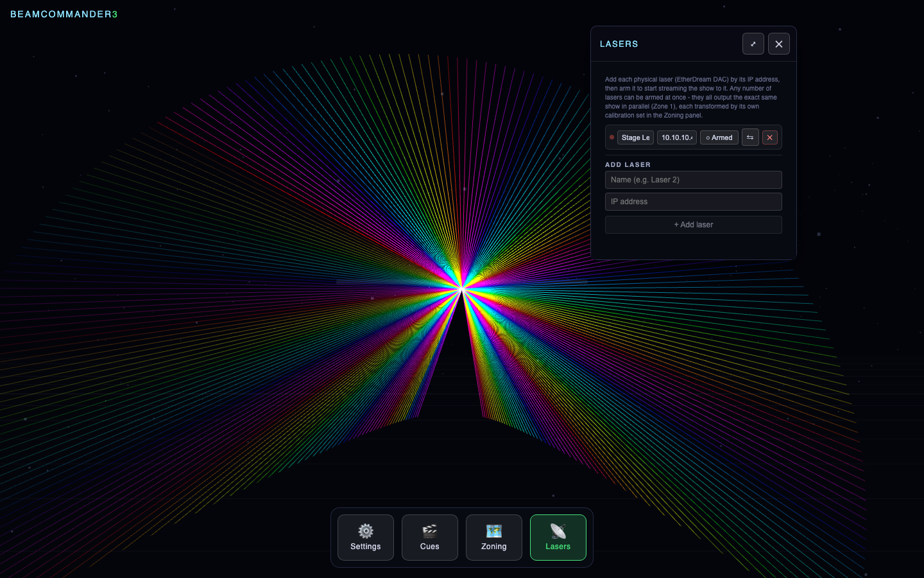This screenshot has width=924, height=578.
Task: Click the EtherDream DAC description text
Action: tap(692, 98)
